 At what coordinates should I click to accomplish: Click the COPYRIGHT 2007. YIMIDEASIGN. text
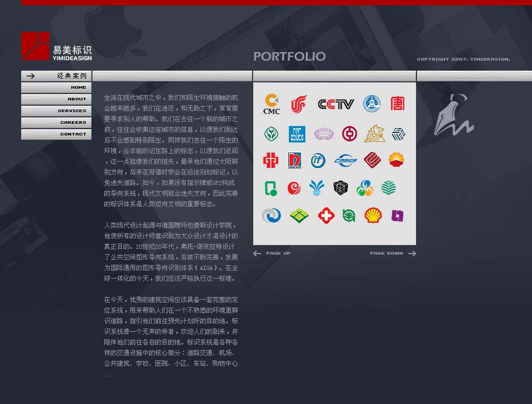(x=463, y=59)
